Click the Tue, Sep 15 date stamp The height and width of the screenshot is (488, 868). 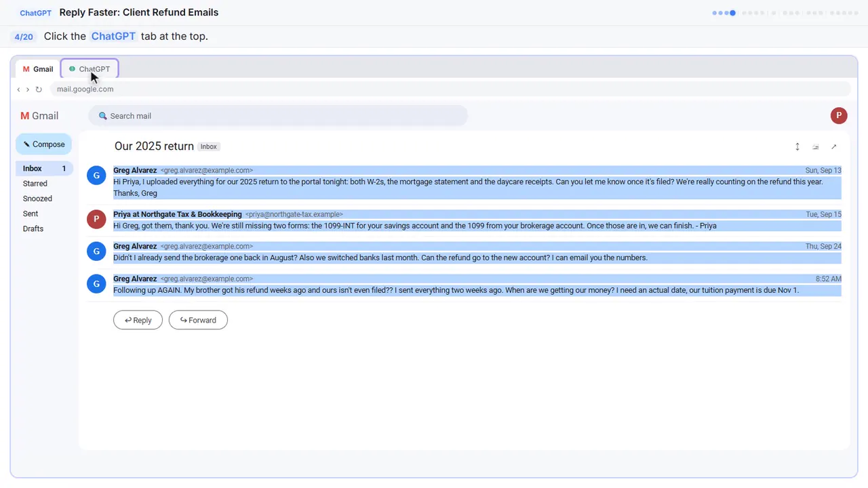tap(823, 214)
